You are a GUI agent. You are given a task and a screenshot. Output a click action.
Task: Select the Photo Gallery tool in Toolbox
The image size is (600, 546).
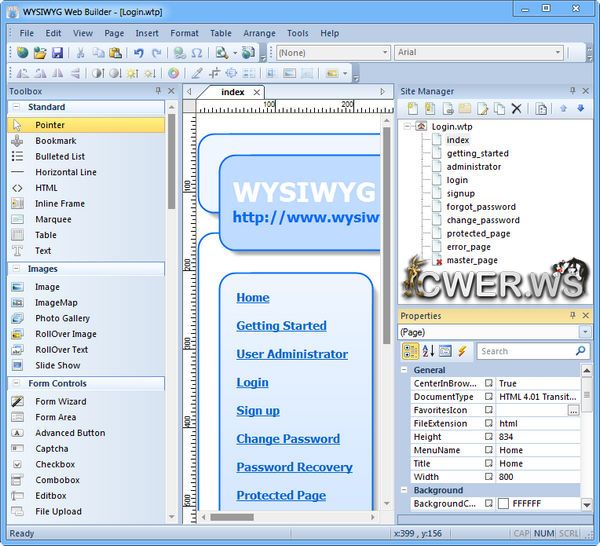click(x=62, y=318)
